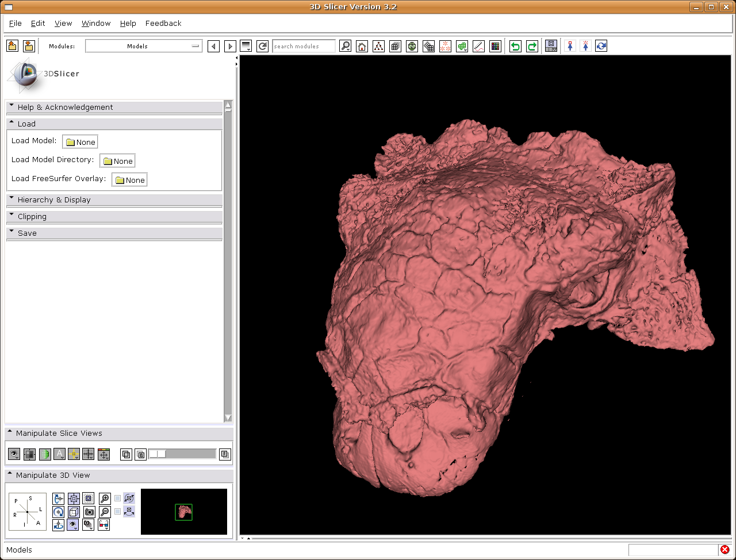Click the Home module toolbar icon

[362, 47]
